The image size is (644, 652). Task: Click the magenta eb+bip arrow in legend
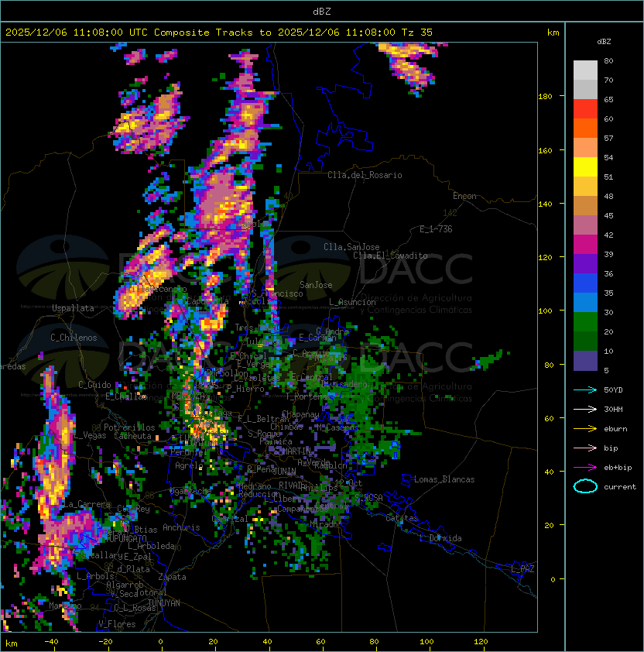click(x=585, y=468)
